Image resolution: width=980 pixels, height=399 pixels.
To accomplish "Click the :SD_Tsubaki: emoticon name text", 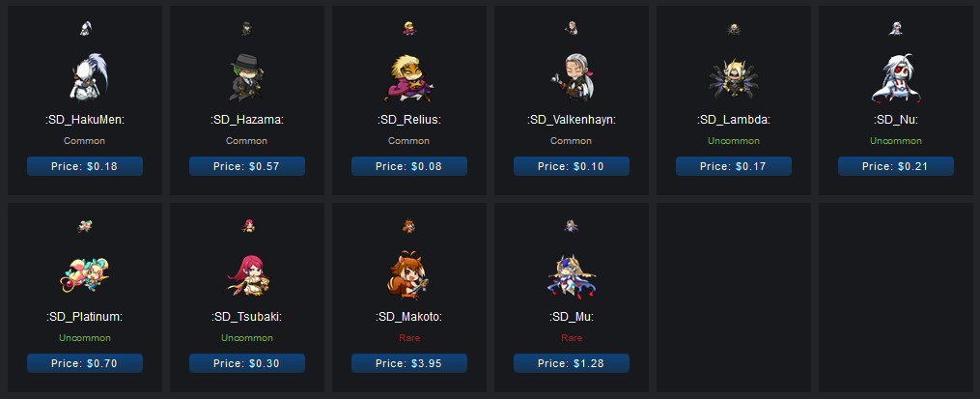I will coord(247,317).
